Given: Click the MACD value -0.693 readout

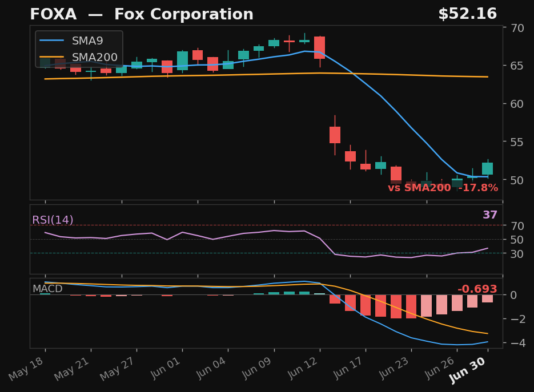Looking at the screenshot, I should pyautogui.click(x=477, y=289).
